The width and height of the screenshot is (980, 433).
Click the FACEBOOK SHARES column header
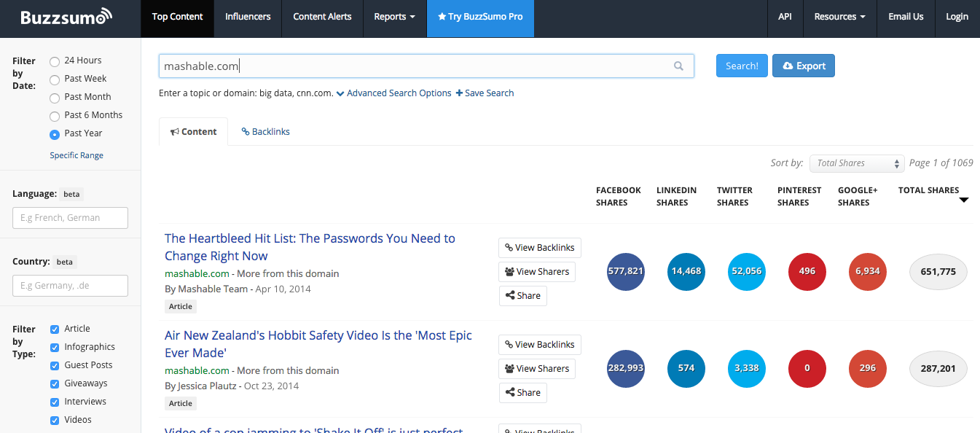(619, 196)
